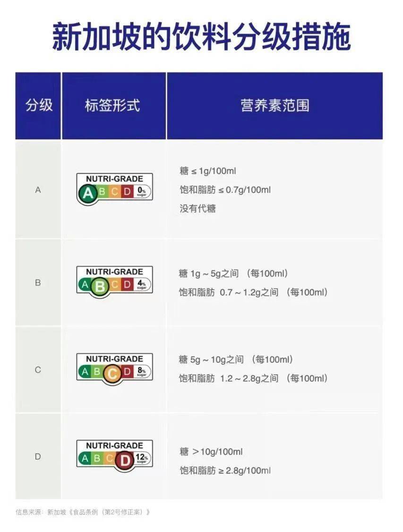
Task: Click small red D square in grade A label
Action: tap(127, 192)
